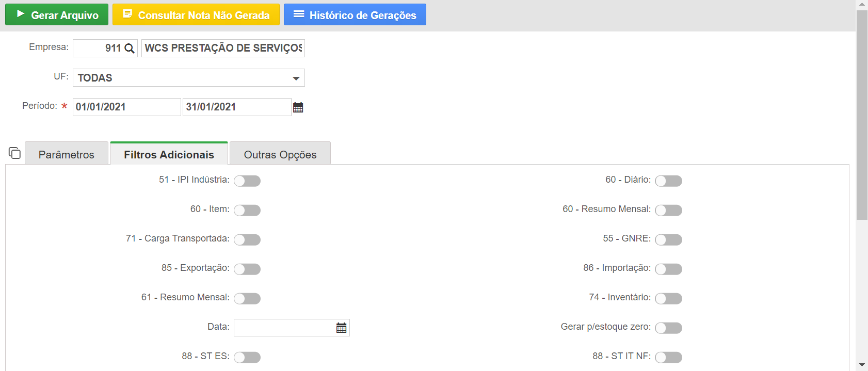
Task: Click the vertical scrollbar thumb
Action: point(862,115)
